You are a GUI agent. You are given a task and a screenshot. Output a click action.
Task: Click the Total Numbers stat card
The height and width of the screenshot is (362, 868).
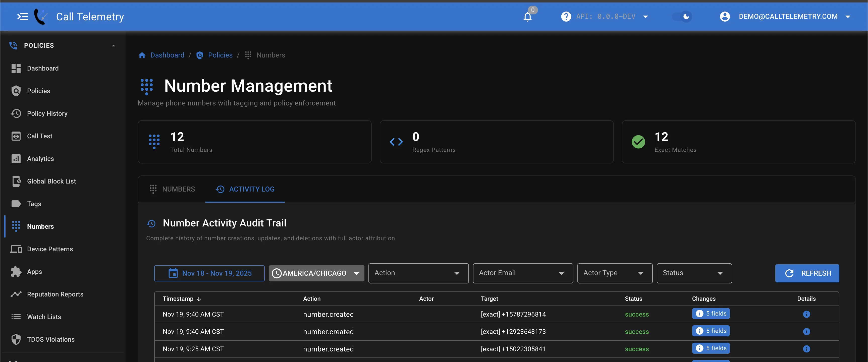click(x=254, y=142)
